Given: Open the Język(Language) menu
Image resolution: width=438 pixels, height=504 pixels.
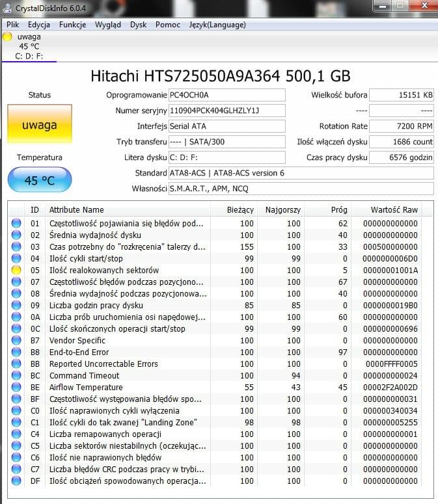Looking at the screenshot, I should click(217, 25).
